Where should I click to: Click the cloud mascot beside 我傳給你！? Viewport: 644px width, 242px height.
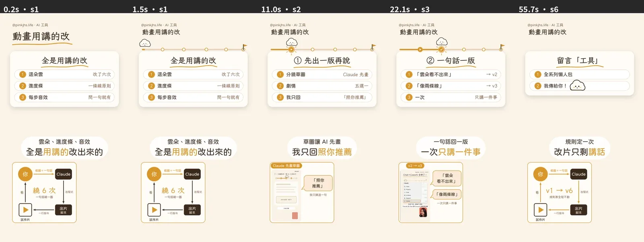point(578,86)
